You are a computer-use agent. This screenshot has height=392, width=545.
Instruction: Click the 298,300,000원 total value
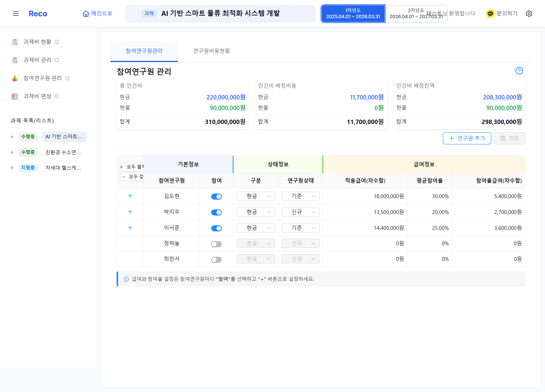pyautogui.click(x=501, y=122)
